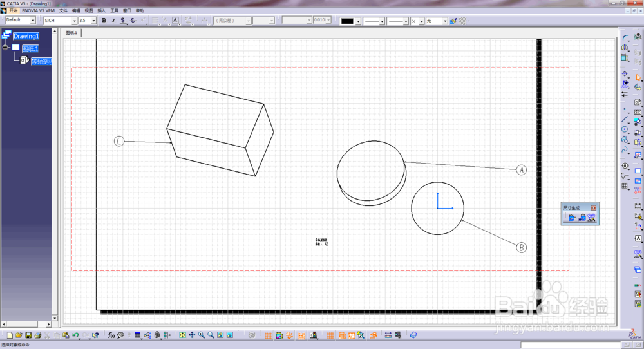Viewport: 644px width, 349px height.
Task: Click the Undo arrow icon
Action: (75, 335)
